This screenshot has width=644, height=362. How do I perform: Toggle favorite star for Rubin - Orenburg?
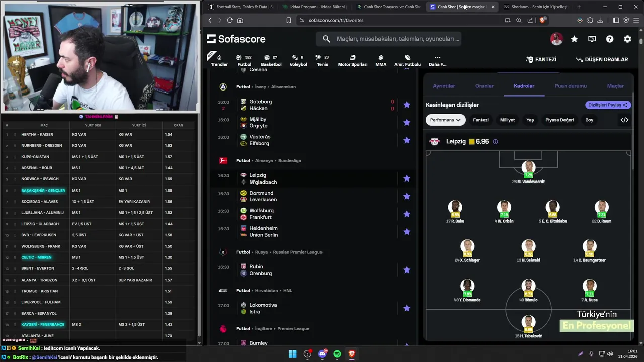tap(407, 270)
